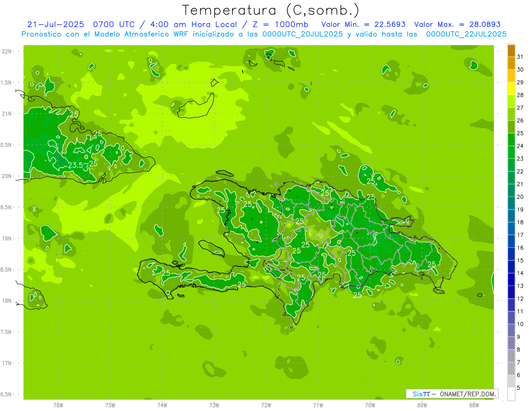
Task: Click the "73W" longitude axis label
Action: (x=214, y=405)
